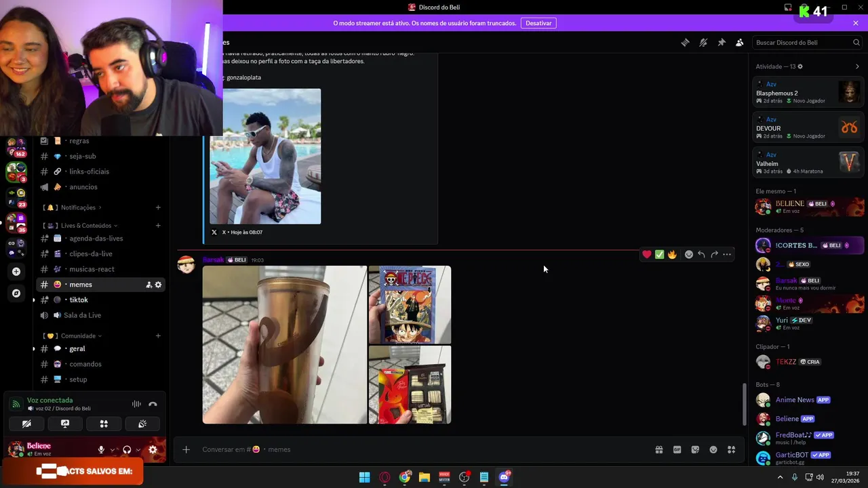
Task: Open pinned messages
Action: pos(722,42)
